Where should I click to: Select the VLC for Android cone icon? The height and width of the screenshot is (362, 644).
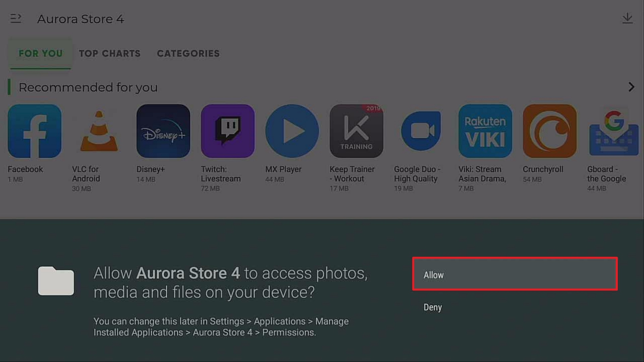coord(99,131)
